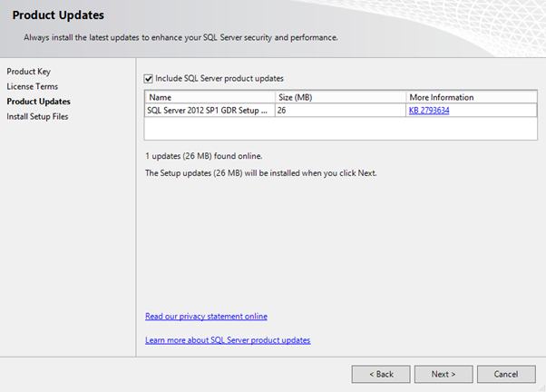546x392 pixels.
Task: Jump to the Install Setup Files step
Action: (37, 116)
